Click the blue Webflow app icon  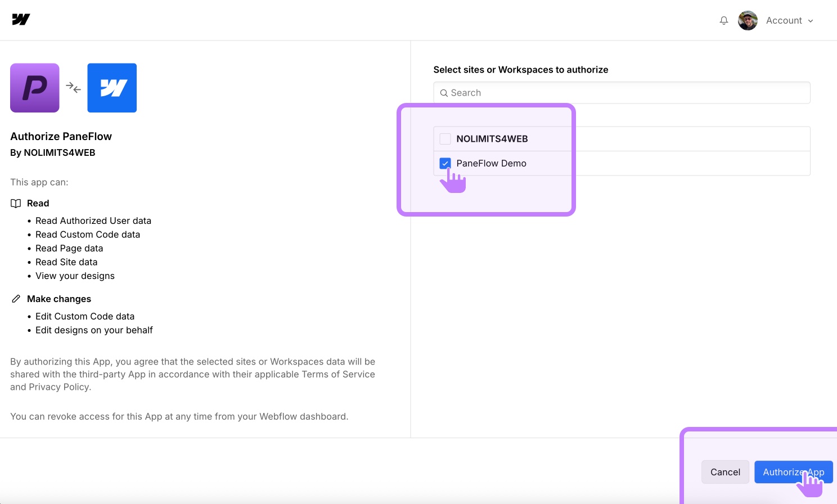point(112,88)
